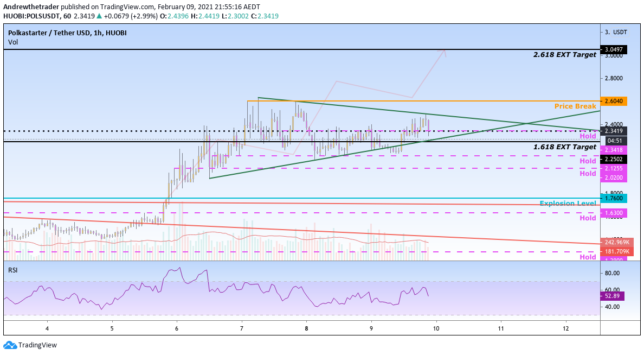Click the TradingView cloud logo icon
This screenshot has height=355, width=644.
pyautogui.click(x=10, y=345)
